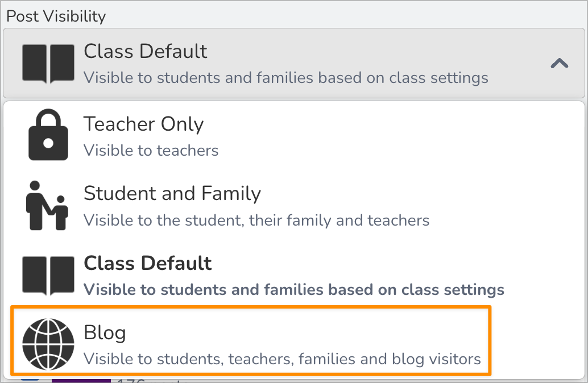The width and height of the screenshot is (588, 383).
Task: Choose Student and Family visibility
Action: pyautogui.click(x=172, y=194)
